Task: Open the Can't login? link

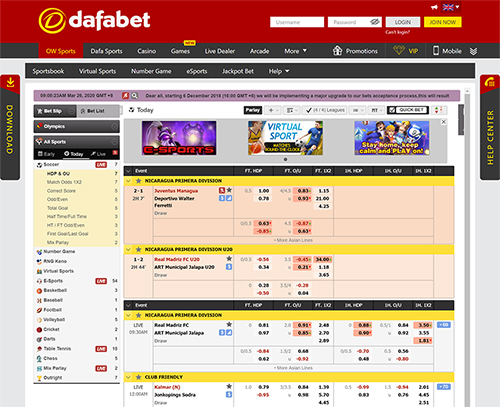Action: (397, 32)
